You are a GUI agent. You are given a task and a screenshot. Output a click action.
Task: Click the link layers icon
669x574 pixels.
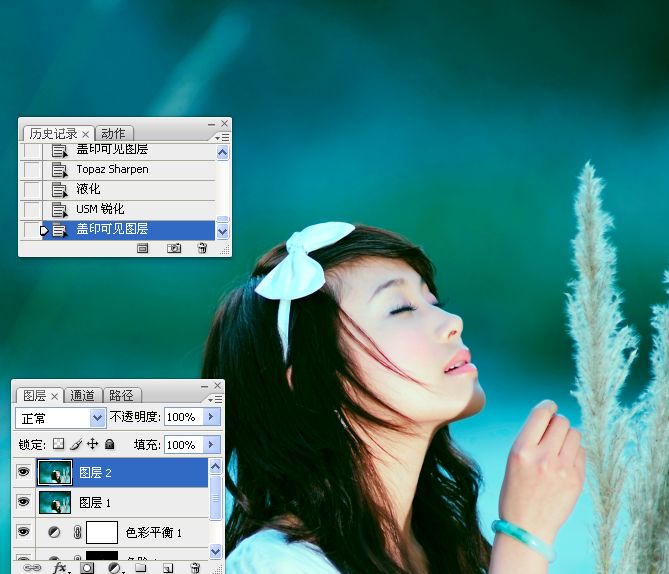click(32, 567)
